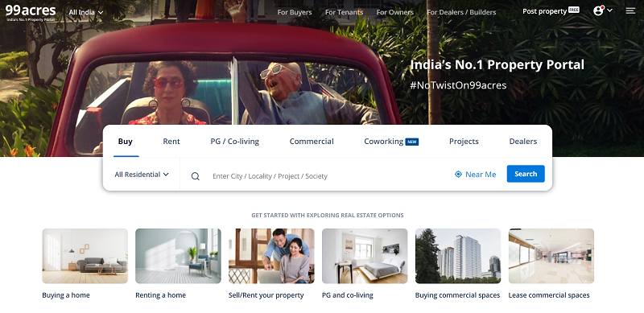Image resolution: width=644 pixels, height=313 pixels.
Task: Switch to the Commercial tab
Action: (312, 142)
